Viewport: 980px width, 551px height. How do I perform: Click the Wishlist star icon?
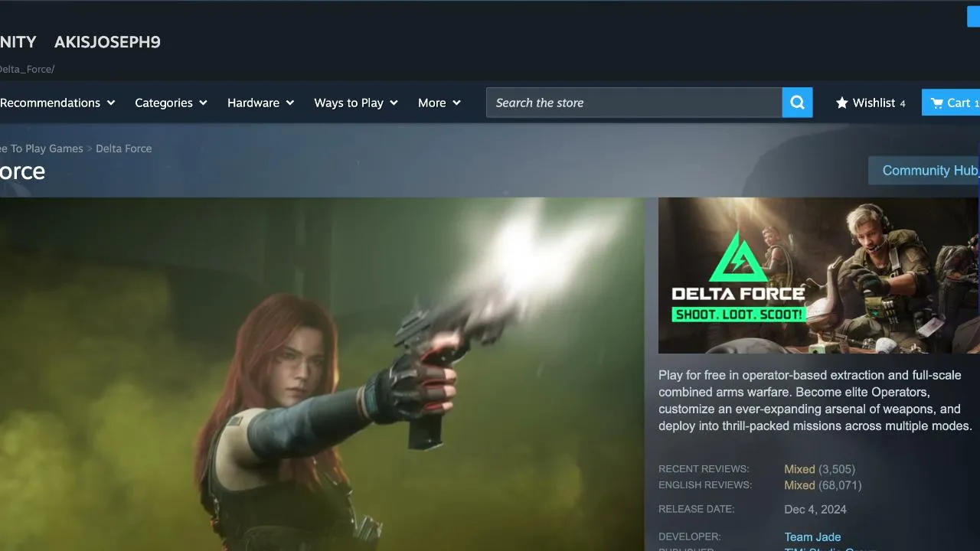(x=841, y=103)
